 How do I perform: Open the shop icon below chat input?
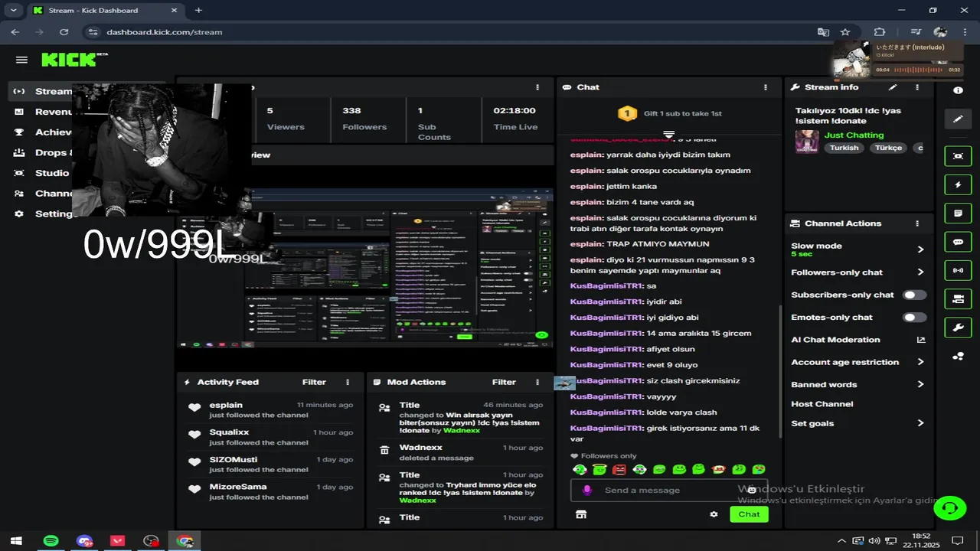581,514
